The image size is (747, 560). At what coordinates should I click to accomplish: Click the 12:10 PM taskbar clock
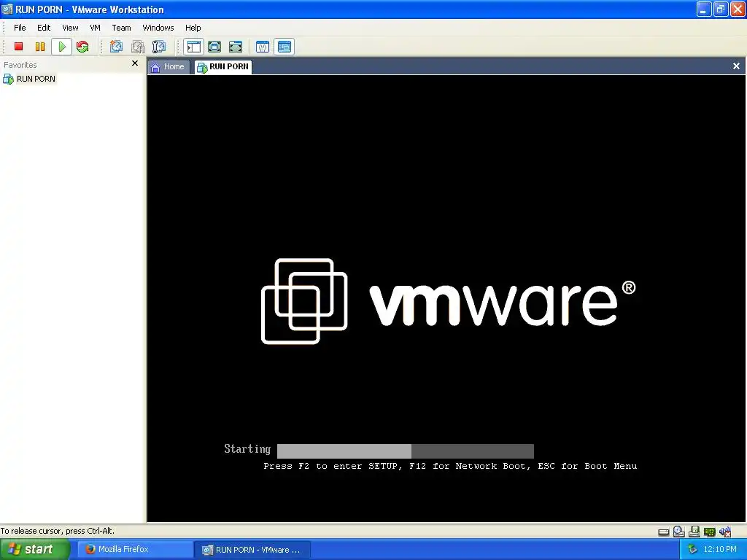(x=720, y=550)
